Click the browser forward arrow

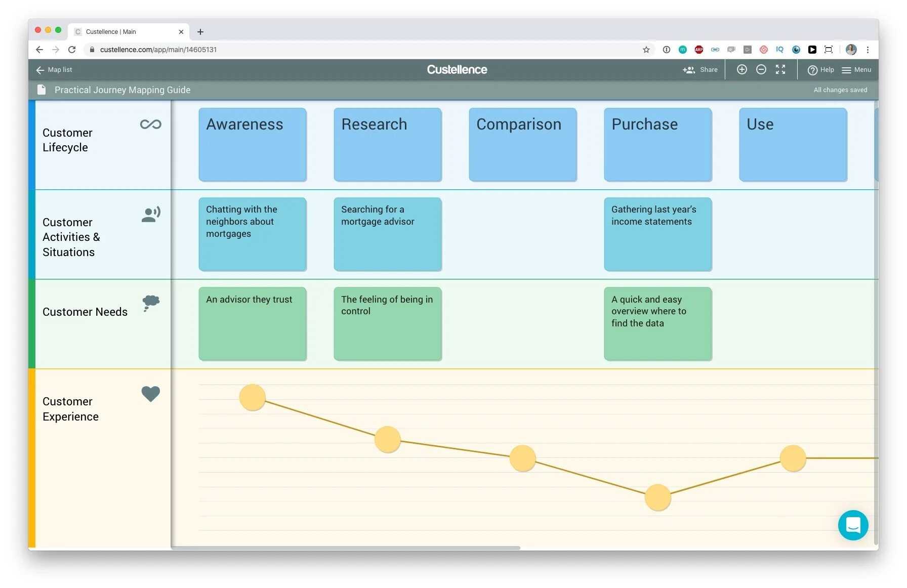[56, 50]
